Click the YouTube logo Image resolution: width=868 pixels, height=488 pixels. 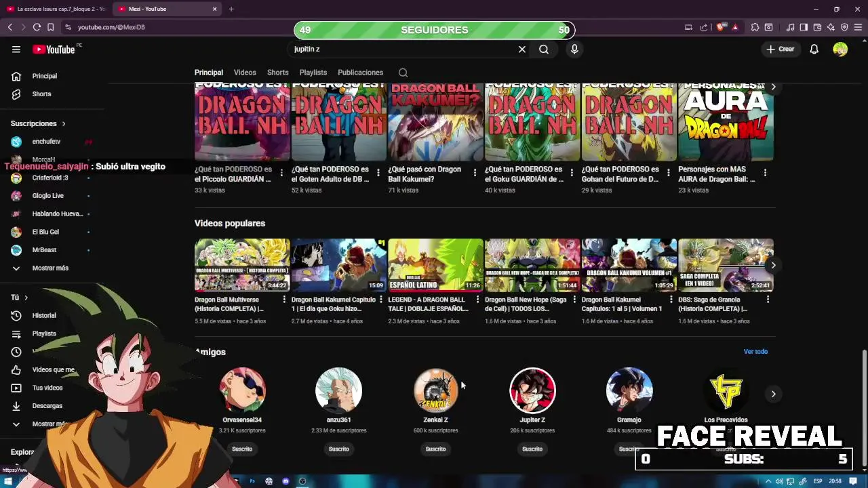coord(54,49)
